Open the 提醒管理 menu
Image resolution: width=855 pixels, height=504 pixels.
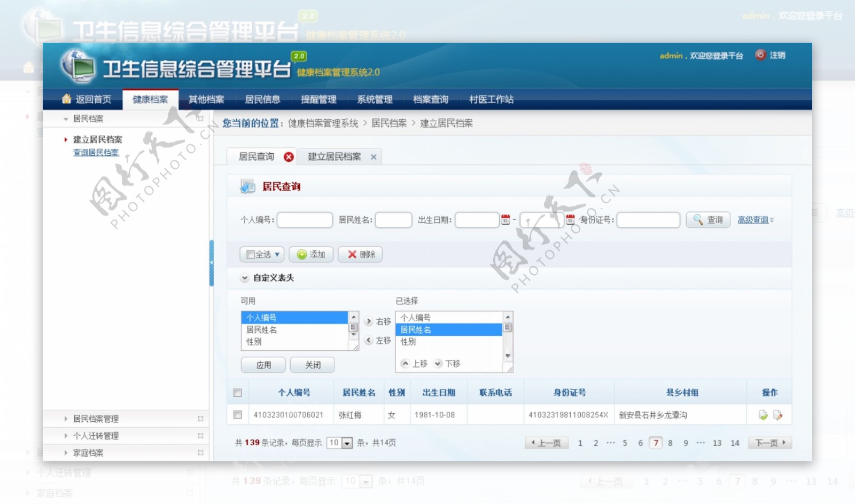point(318,99)
